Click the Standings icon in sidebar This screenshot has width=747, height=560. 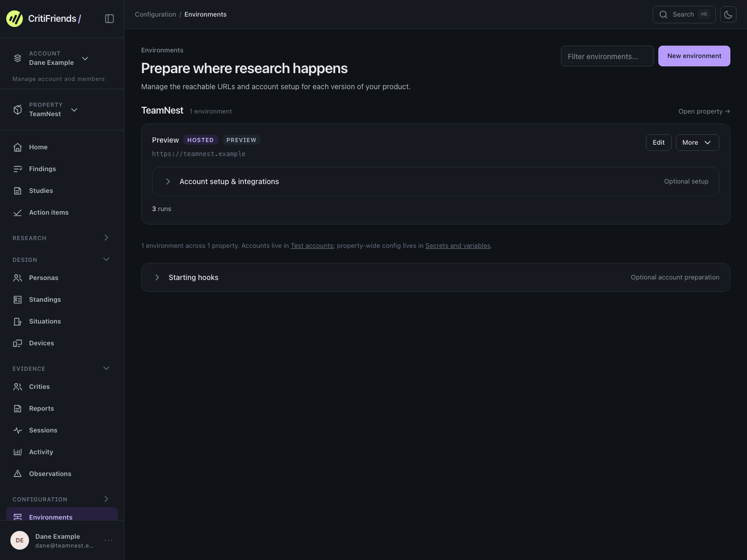(18, 300)
